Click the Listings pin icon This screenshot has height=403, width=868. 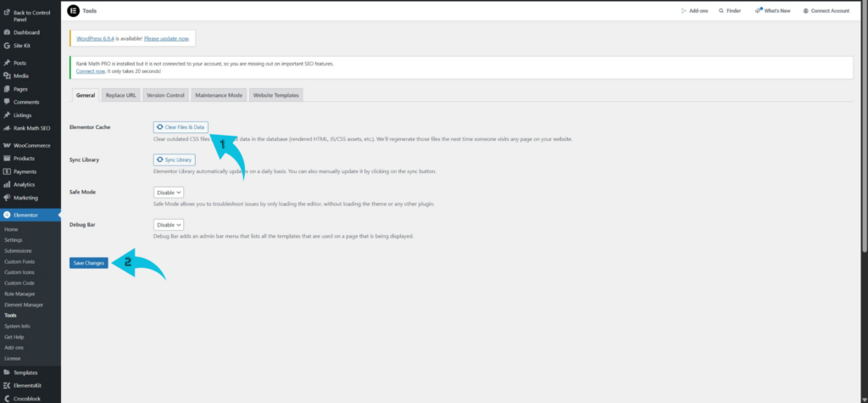7,115
